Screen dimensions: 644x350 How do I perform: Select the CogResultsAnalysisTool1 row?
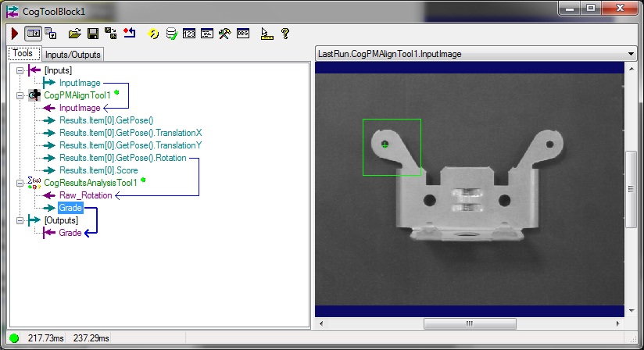point(91,183)
